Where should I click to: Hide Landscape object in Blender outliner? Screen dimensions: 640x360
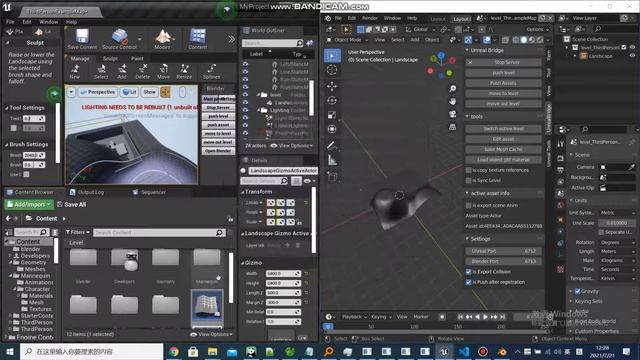(x=633, y=56)
